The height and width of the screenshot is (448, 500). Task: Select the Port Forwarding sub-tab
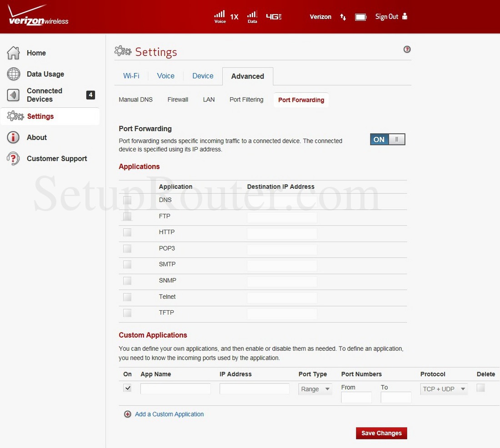(x=301, y=100)
